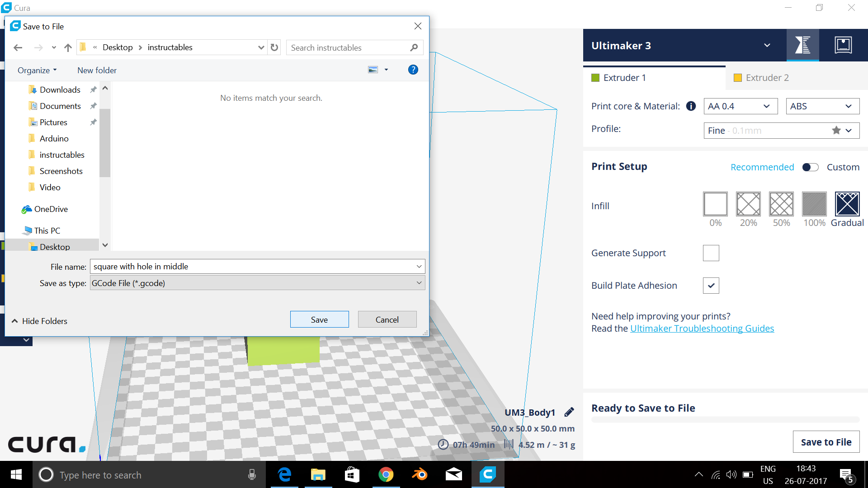Open the Mail app from the taskbar
Screen dimensions: 868x488
click(453, 475)
